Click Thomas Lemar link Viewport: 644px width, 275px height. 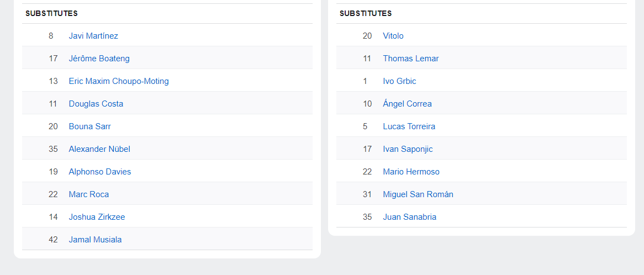411,59
